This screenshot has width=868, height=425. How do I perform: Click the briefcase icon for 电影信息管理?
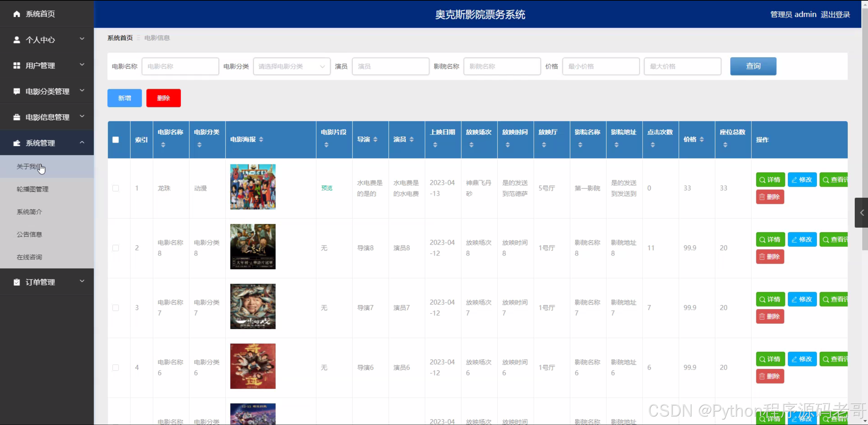(16, 117)
